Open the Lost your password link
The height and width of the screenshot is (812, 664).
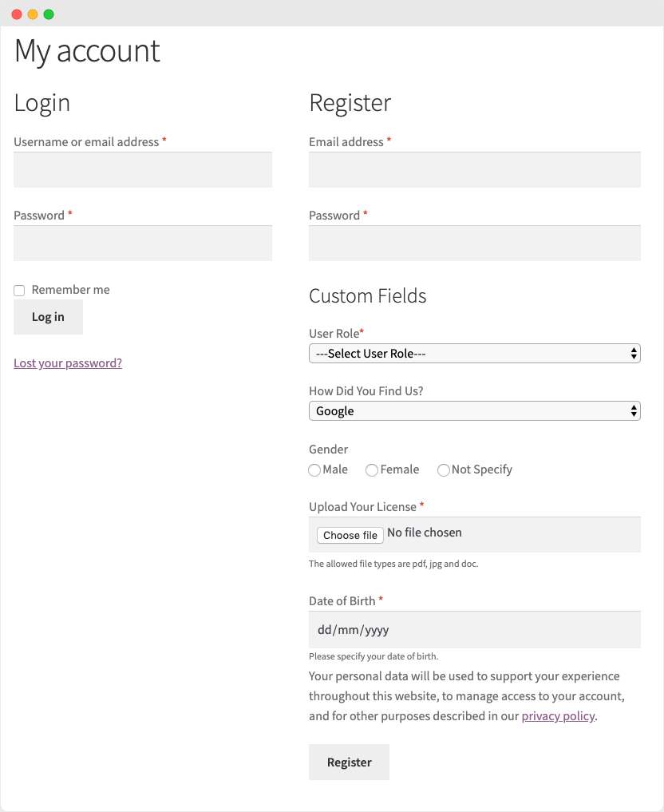point(68,362)
